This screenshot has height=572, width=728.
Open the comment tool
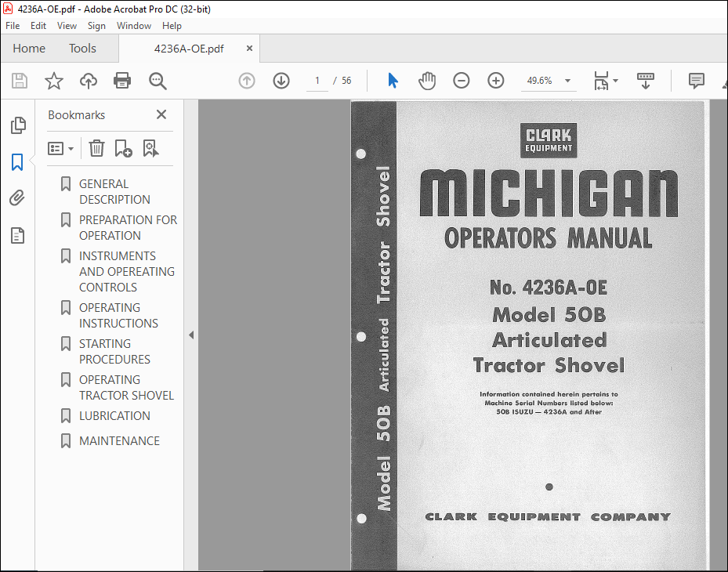click(x=696, y=81)
